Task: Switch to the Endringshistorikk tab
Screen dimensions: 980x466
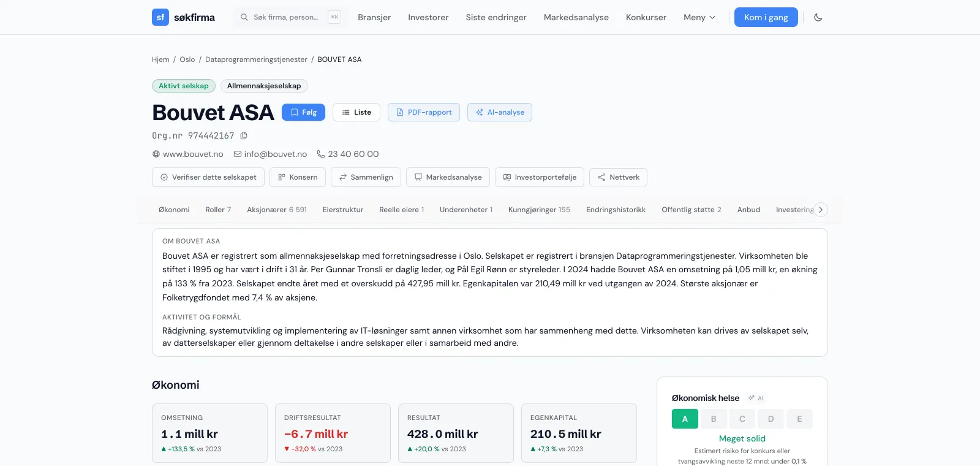Action: 616,210
